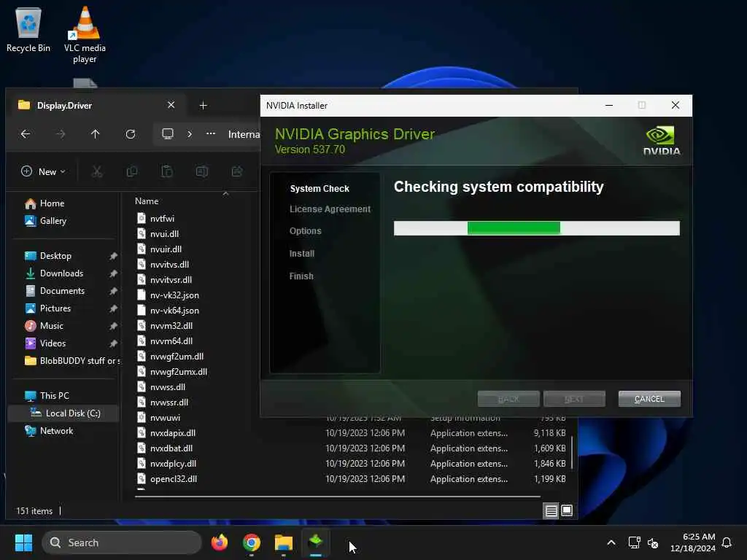Switch to the NVIDIA installer taskbar icon
This screenshot has height=560, width=747.
click(x=316, y=542)
